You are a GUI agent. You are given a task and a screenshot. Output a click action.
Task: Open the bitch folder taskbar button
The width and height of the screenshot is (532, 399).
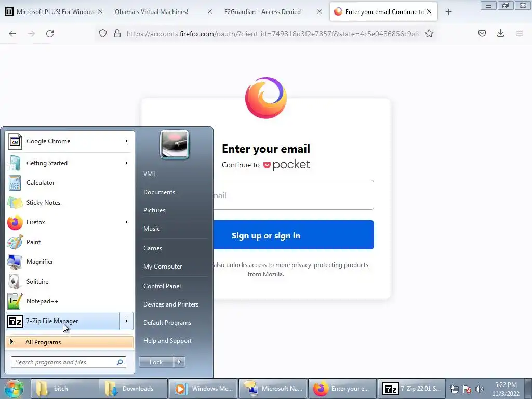65,389
